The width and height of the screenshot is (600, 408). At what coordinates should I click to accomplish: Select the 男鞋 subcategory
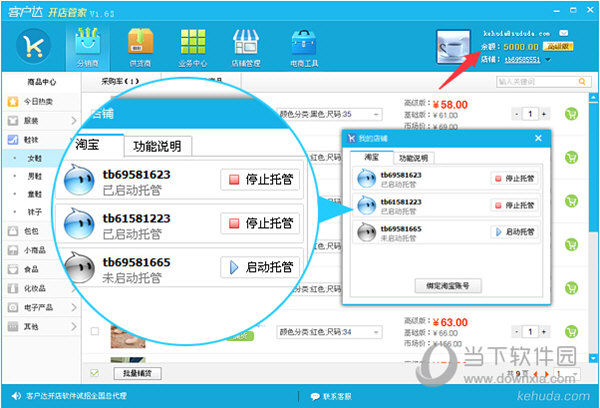[34, 176]
